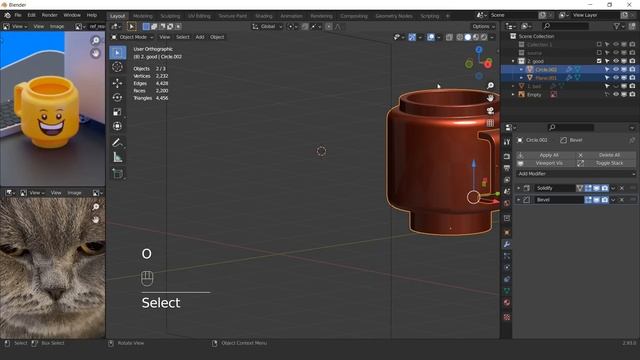Open the Solidify modifier extra options chevron

click(613, 188)
